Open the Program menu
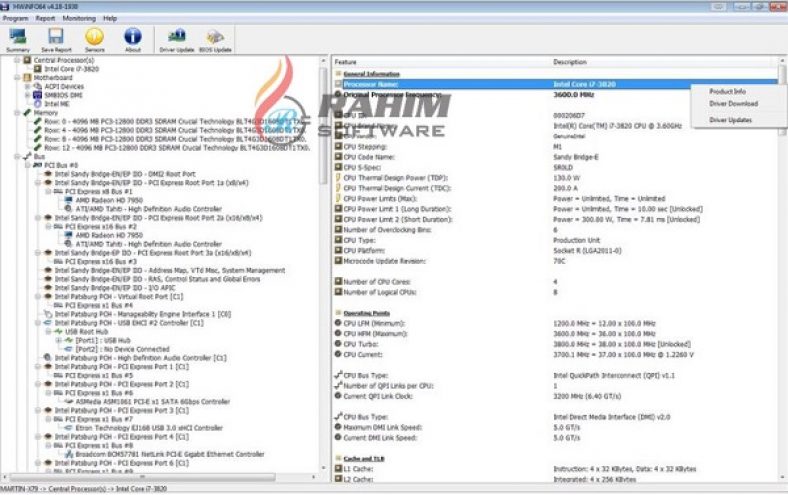788x495 pixels. [15, 18]
